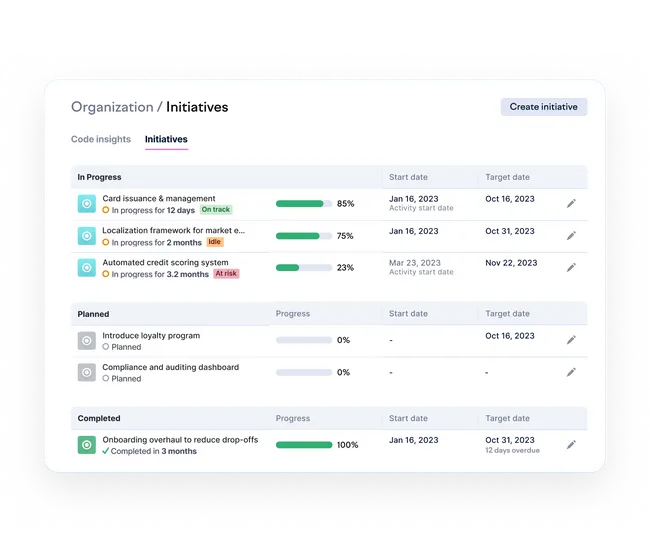Click pencil for Compliance and auditing dashboard

point(571,372)
